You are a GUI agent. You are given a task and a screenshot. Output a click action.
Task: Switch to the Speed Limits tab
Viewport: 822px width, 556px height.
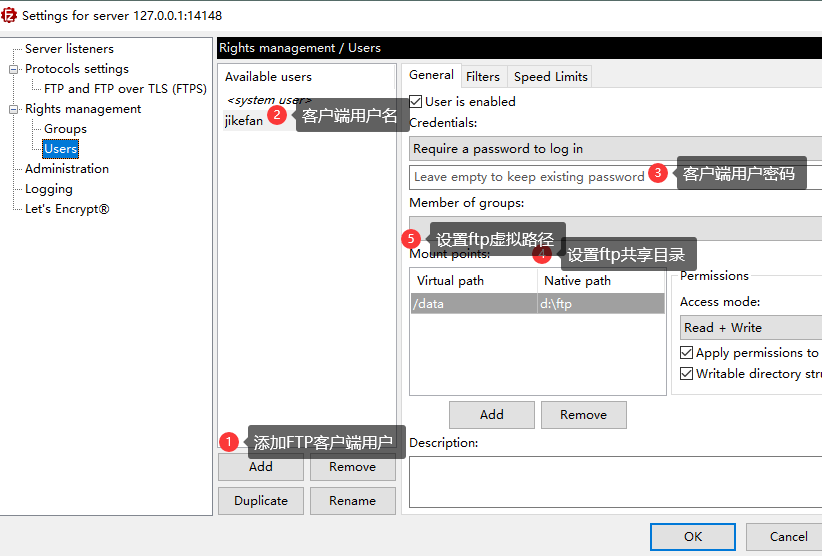[550, 77]
